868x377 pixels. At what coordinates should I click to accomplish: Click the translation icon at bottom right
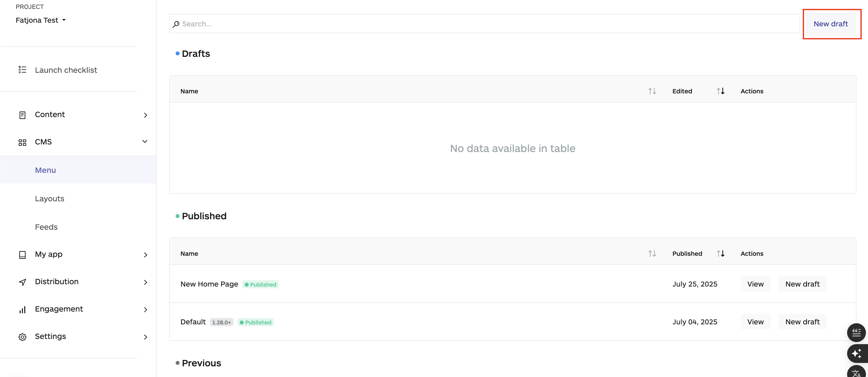tap(857, 373)
